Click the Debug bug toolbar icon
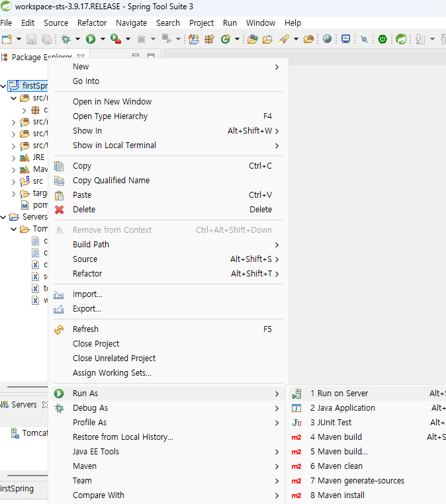446x504 pixels. click(66, 39)
